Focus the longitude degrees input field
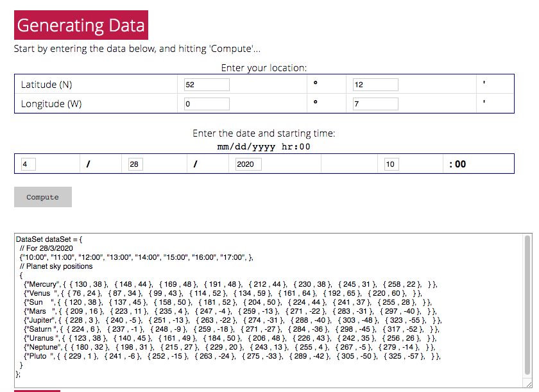The width and height of the screenshot is (539, 392). [x=207, y=104]
